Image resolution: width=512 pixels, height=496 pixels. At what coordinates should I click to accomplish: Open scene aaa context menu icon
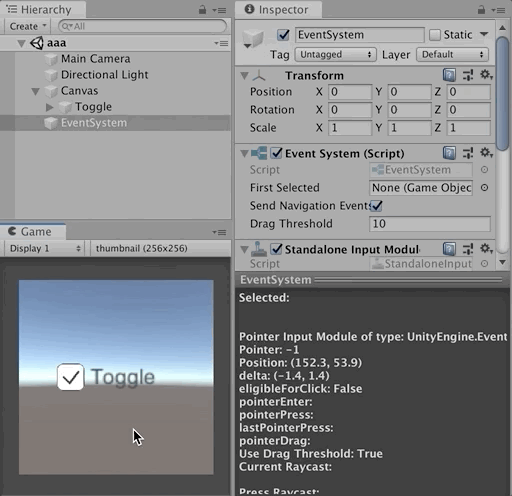pyautogui.click(x=221, y=43)
